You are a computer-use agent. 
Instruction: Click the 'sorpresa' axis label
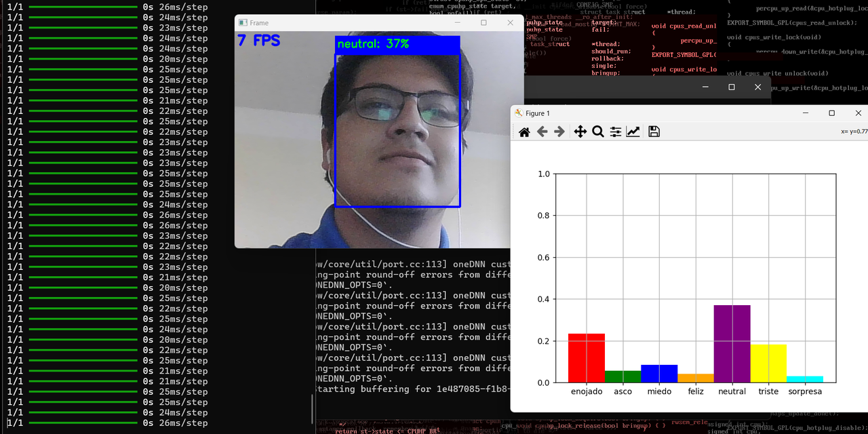[805, 391]
